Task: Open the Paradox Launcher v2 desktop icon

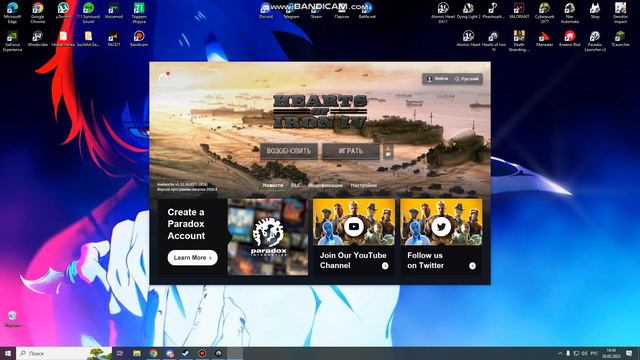Action: click(x=595, y=41)
